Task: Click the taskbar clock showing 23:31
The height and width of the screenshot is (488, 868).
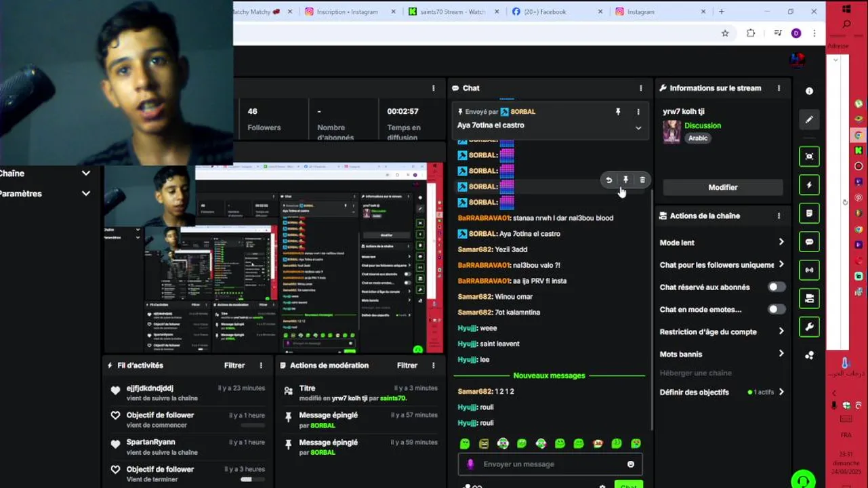Action: coord(846,463)
